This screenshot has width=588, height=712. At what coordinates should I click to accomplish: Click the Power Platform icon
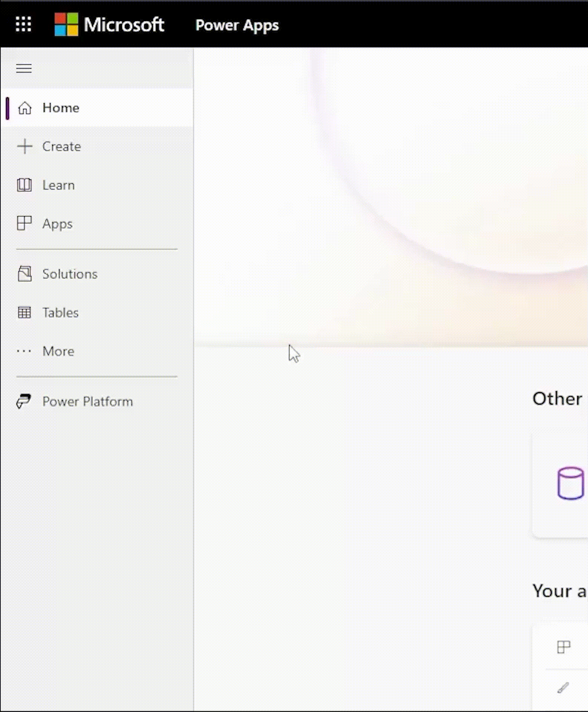[x=24, y=402]
